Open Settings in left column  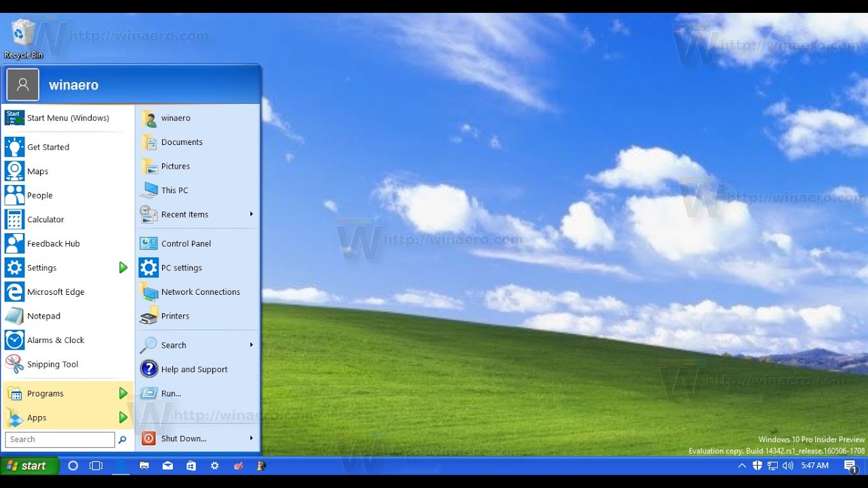(68, 268)
